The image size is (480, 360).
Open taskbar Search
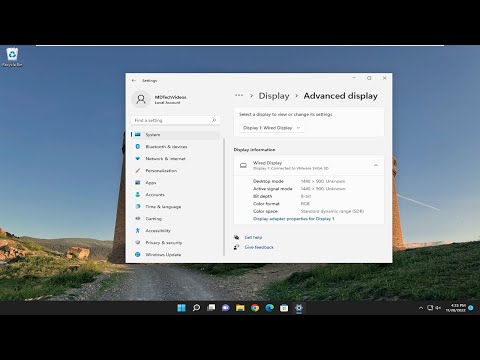[196, 308]
